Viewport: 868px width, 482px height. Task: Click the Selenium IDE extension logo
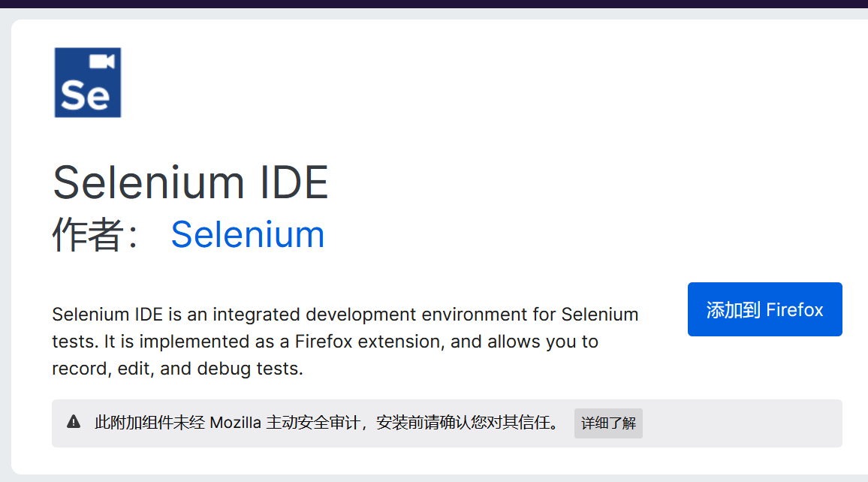[x=87, y=83]
